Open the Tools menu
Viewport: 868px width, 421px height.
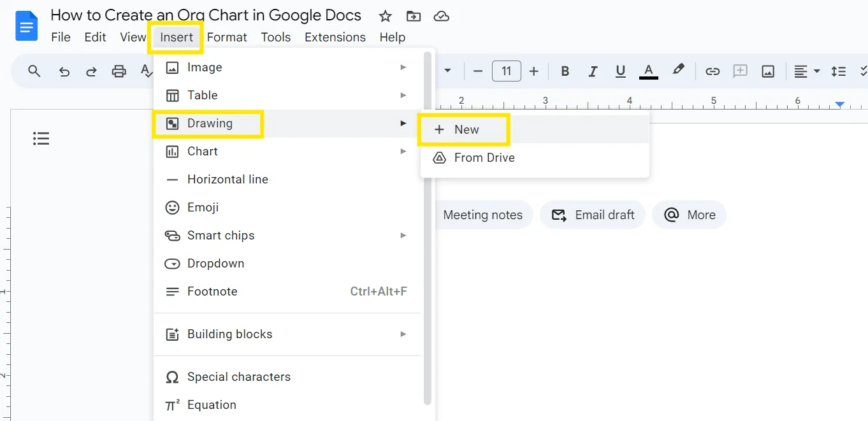coord(276,38)
